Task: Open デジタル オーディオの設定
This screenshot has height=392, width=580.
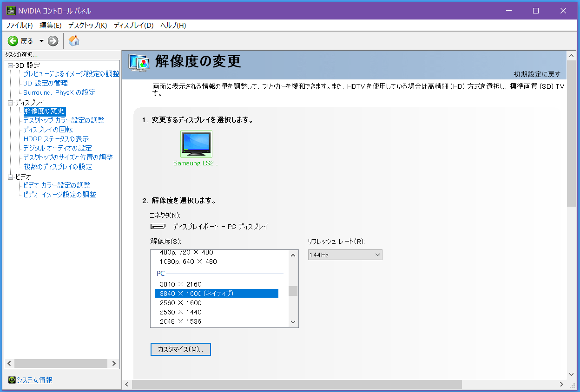Action: click(58, 148)
